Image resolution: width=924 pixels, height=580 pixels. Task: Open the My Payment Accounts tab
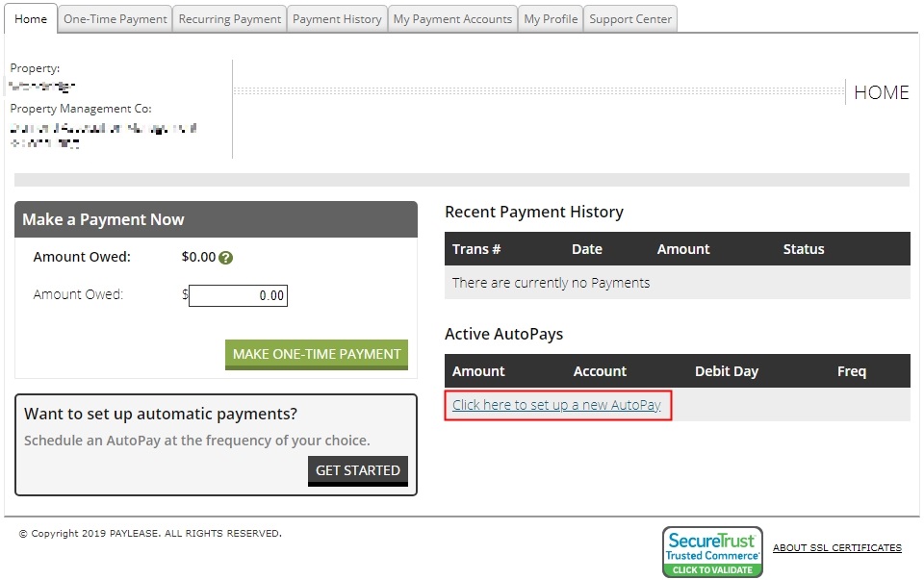point(451,17)
